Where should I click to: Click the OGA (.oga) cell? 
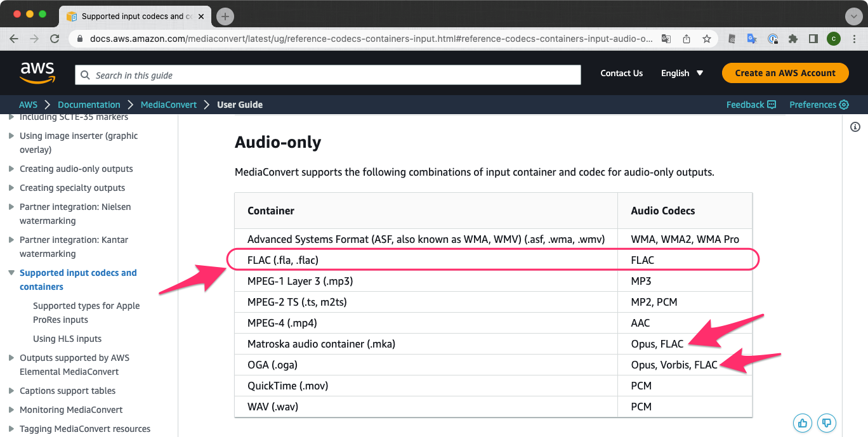pos(426,365)
